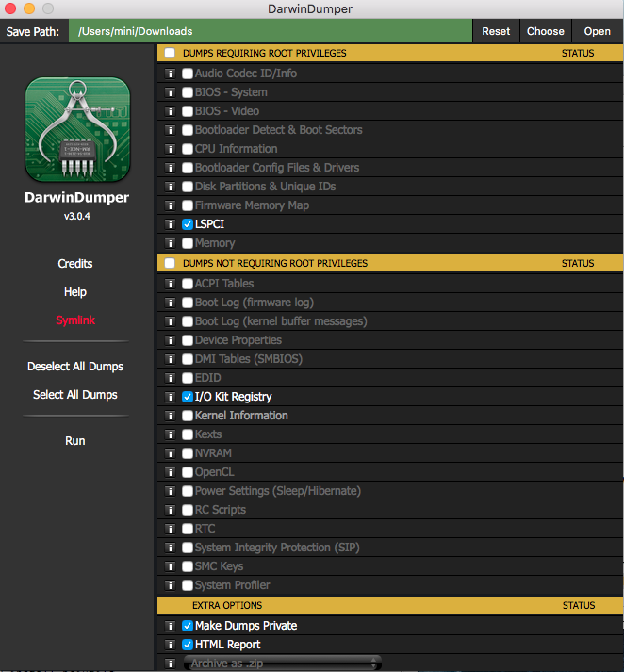The height and width of the screenshot is (672, 624).
Task: Open info for Boot Log (kernel buffer messages)
Action: 171,321
